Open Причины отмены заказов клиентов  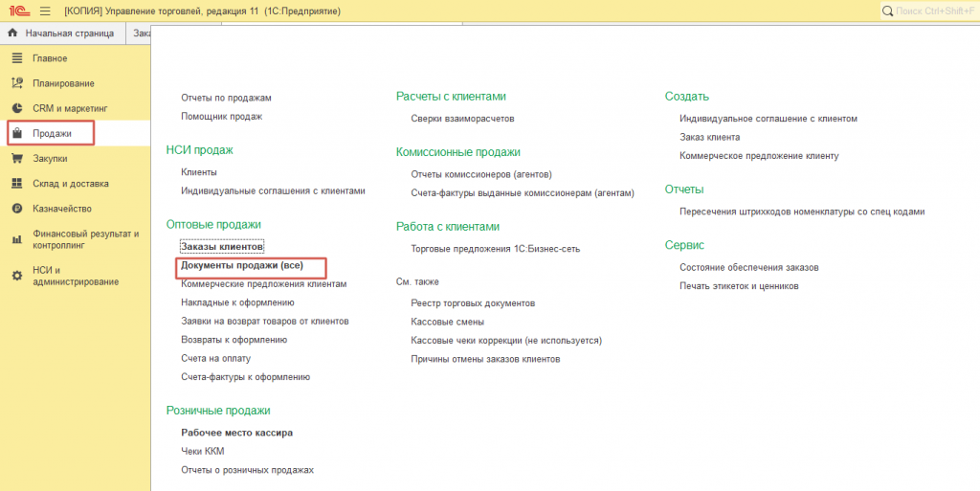(x=485, y=359)
